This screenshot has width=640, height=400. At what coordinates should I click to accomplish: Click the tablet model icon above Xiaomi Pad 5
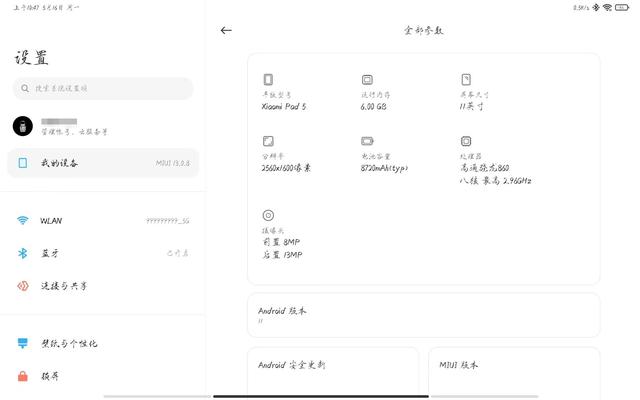pyautogui.click(x=268, y=79)
